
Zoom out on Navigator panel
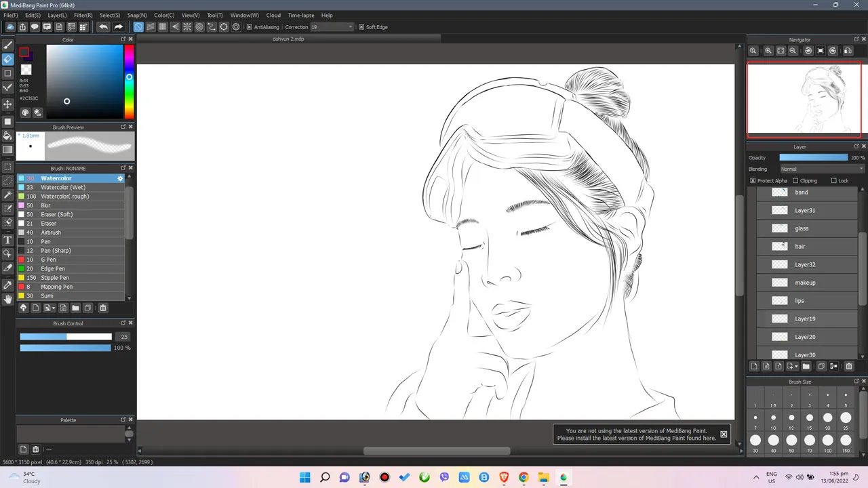tap(793, 51)
